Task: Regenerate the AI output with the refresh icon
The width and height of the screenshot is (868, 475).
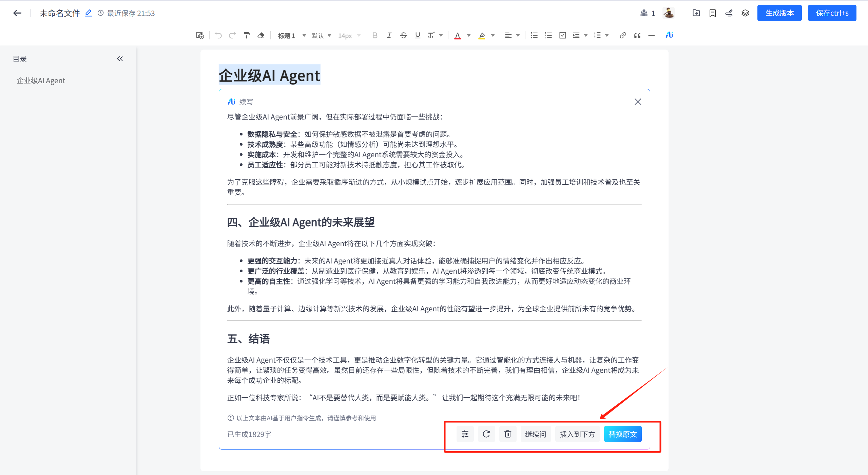Action: point(486,434)
